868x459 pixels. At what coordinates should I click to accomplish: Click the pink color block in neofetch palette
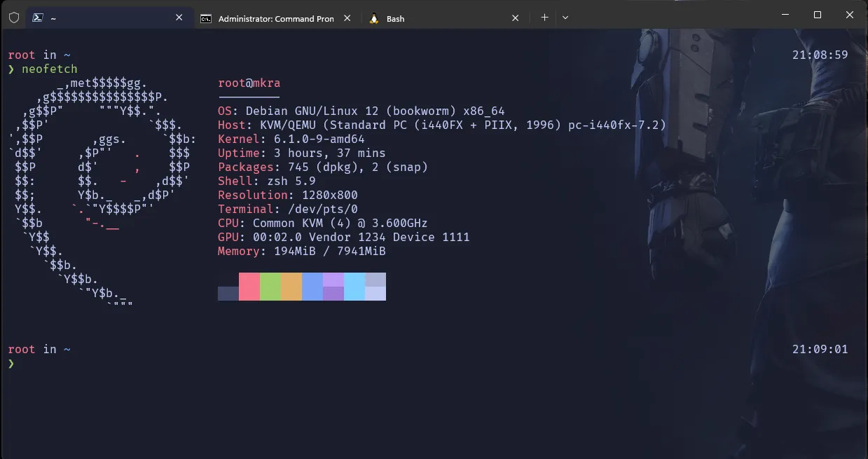tap(249, 287)
